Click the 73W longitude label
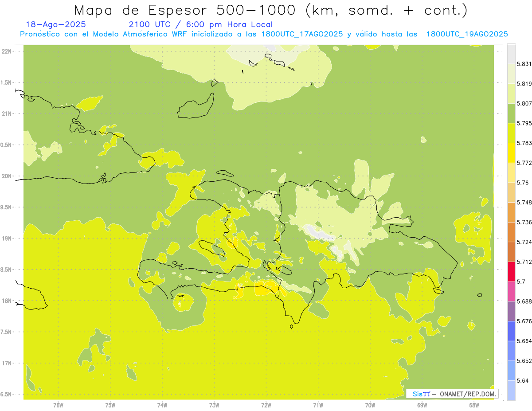Screen dimensions: 532x411 214,405
